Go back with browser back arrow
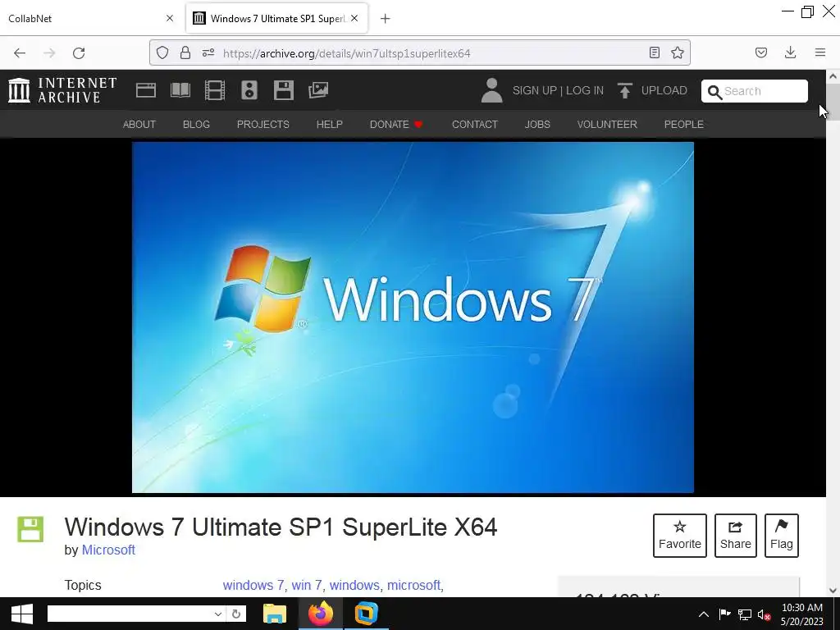 click(20, 53)
